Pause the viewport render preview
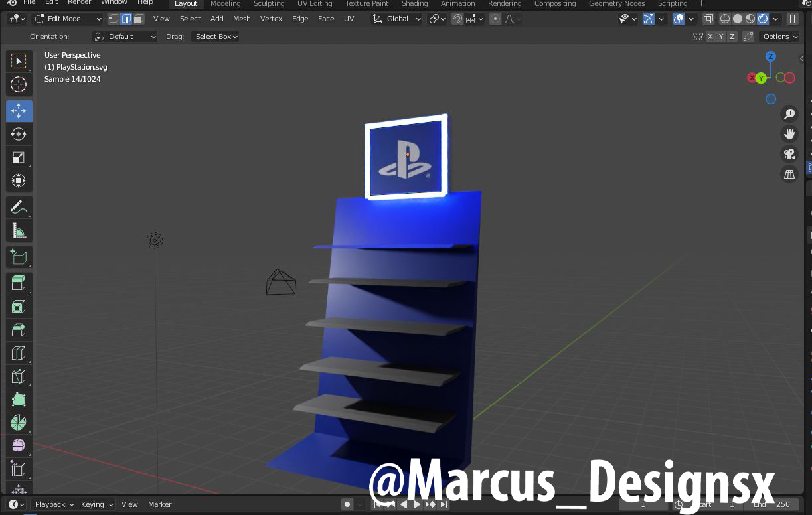 793,19
